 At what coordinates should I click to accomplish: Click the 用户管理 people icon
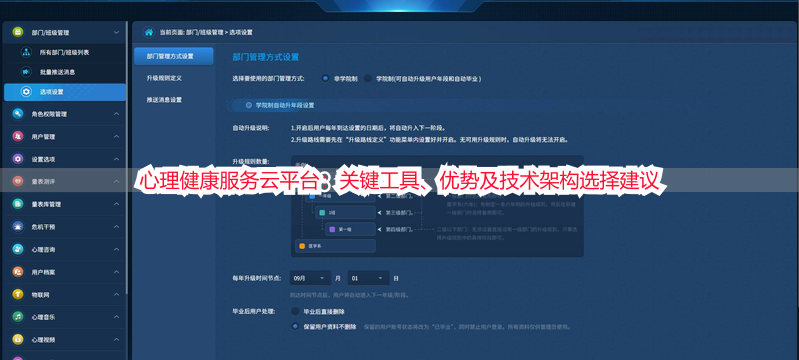[x=18, y=137]
